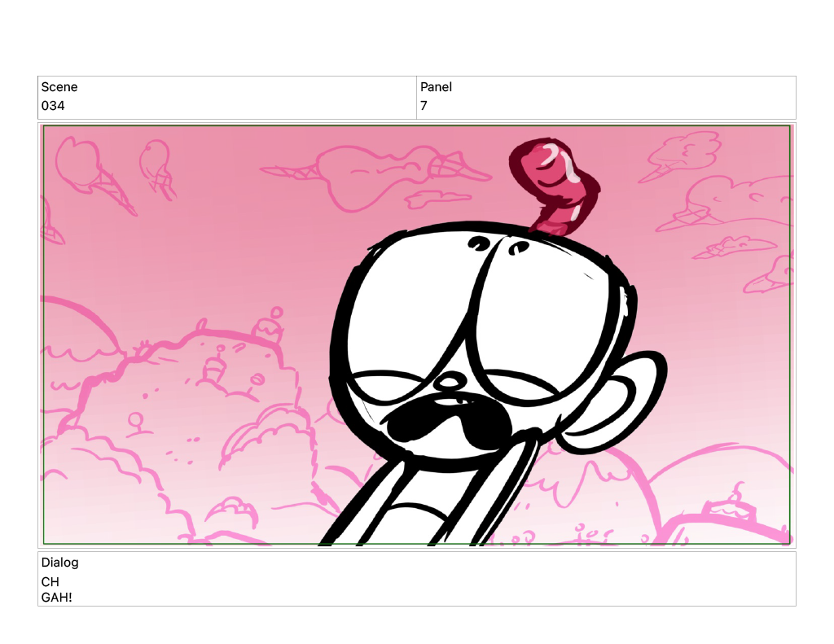This screenshot has width=834, height=644.
Task: Select the Panel number 7 field
Action: [424, 106]
